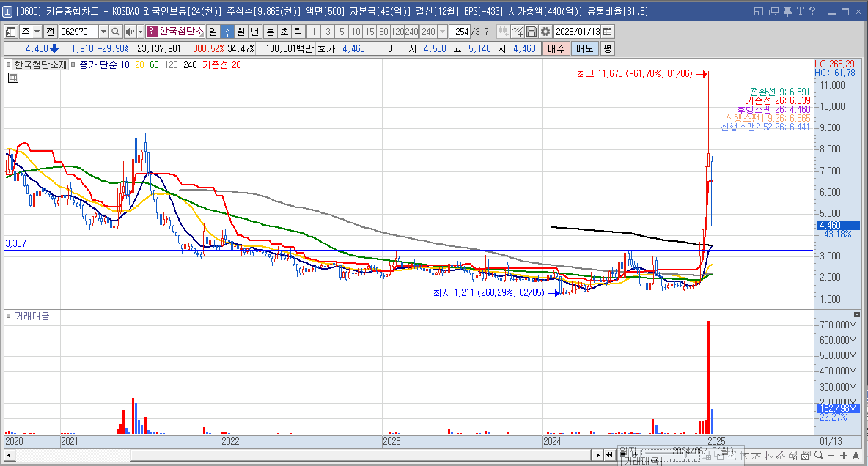Image resolution: width=868 pixels, height=466 pixels.
Task: Open the stock search magnifier
Action: pos(115,32)
